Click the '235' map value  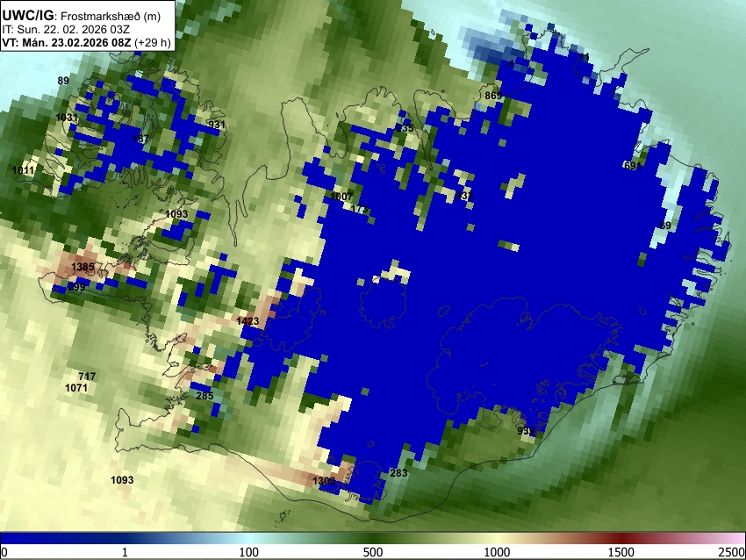[405, 128]
